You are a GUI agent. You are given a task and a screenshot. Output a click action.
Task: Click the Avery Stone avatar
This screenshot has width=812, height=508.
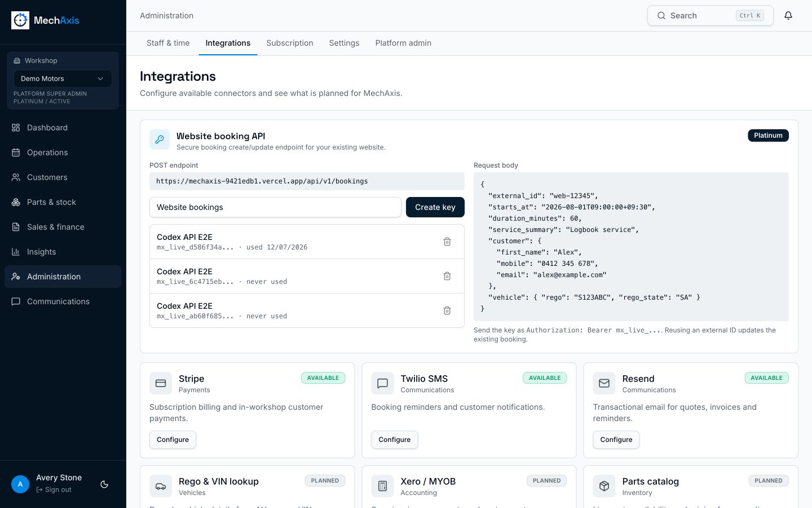pyautogui.click(x=20, y=484)
